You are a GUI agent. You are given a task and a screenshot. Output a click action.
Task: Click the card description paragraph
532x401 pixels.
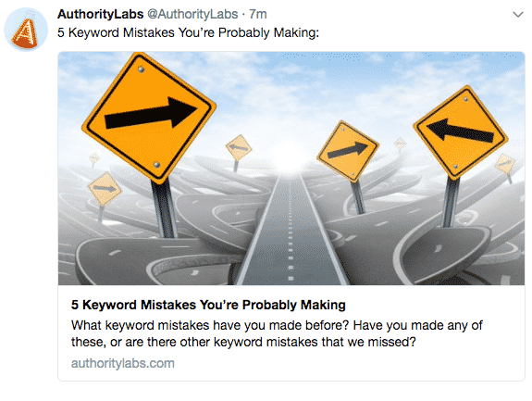click(x=277, y=333)
